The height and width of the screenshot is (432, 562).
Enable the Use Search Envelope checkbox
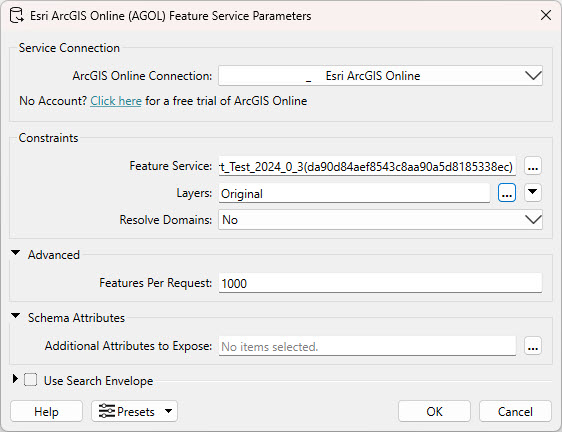coord(30,380)
